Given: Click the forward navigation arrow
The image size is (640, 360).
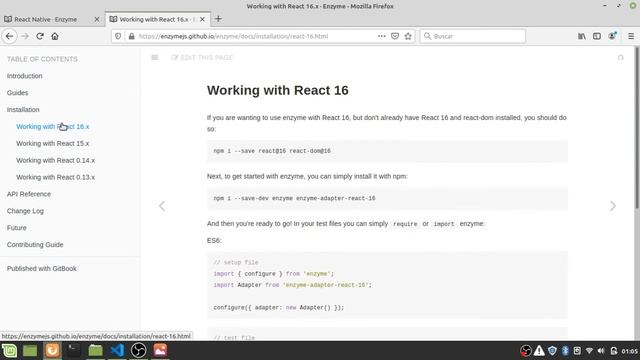Looking at the screenshot, I should [25, 36].
